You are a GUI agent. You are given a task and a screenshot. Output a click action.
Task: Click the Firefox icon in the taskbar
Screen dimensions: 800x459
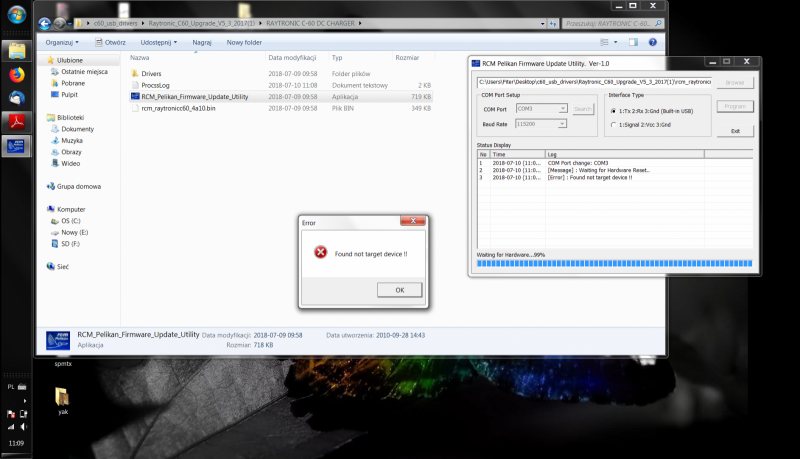[17, 74]
